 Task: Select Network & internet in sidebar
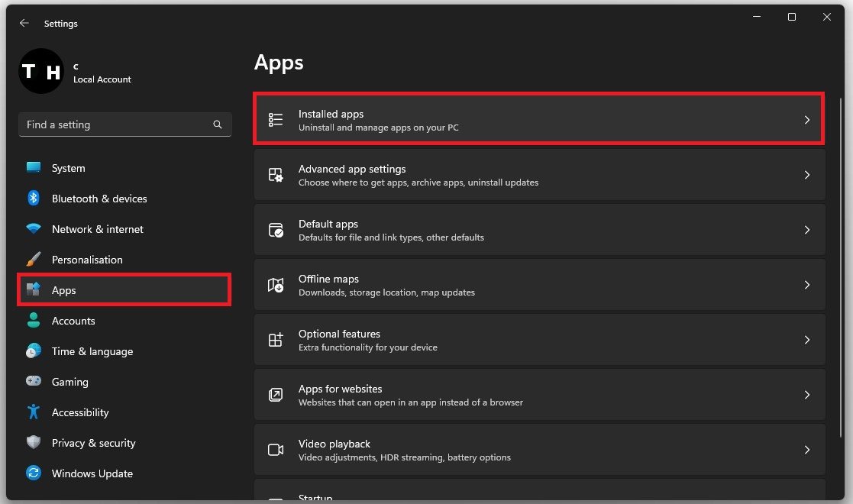pyautogui.click(x=97, y=229)
